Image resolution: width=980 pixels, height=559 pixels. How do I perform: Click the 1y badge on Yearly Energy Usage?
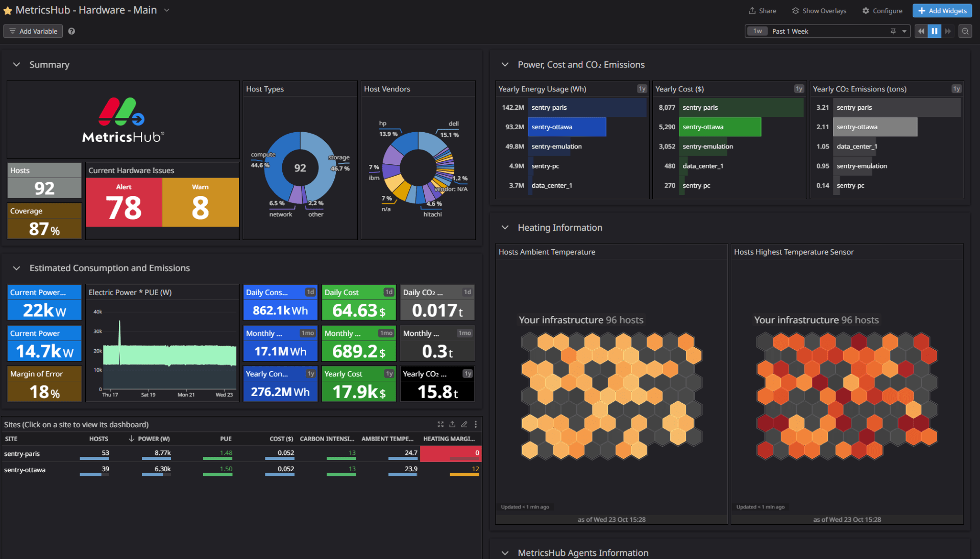click(642, 89)
